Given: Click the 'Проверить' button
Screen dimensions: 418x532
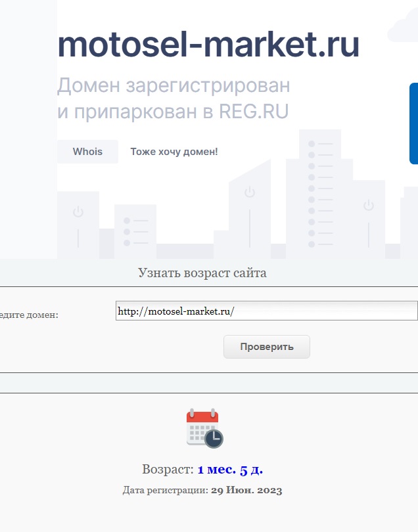Looking at the screenshot, I should click(267, 347).
